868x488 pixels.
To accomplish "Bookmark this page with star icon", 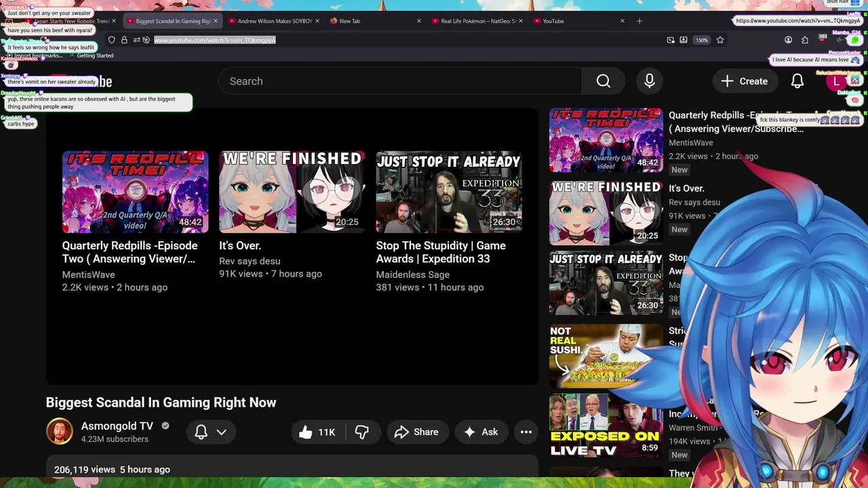I will pyautogui.click(x=720, y=40).
